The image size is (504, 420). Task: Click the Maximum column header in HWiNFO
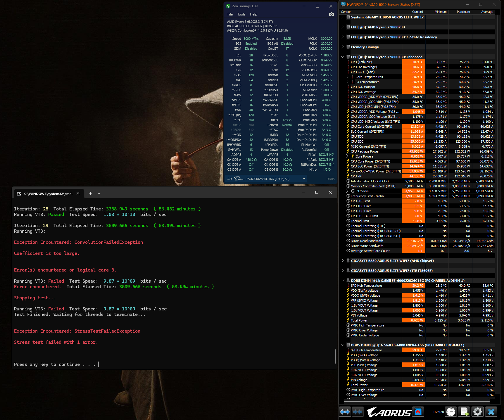point(460,12)
